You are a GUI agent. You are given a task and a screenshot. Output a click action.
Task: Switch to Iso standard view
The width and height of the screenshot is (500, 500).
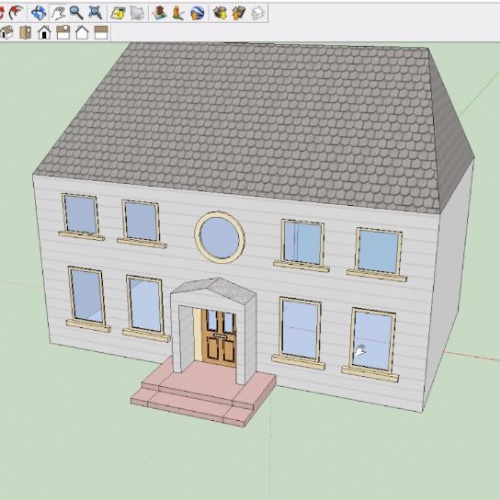[7, 33]
